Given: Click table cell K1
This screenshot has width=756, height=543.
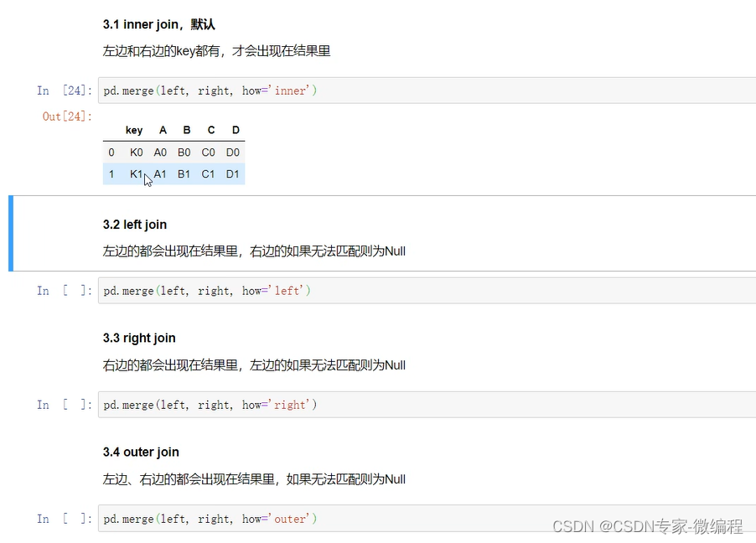Looking at the screenshot, I should (x=137, y=174).
